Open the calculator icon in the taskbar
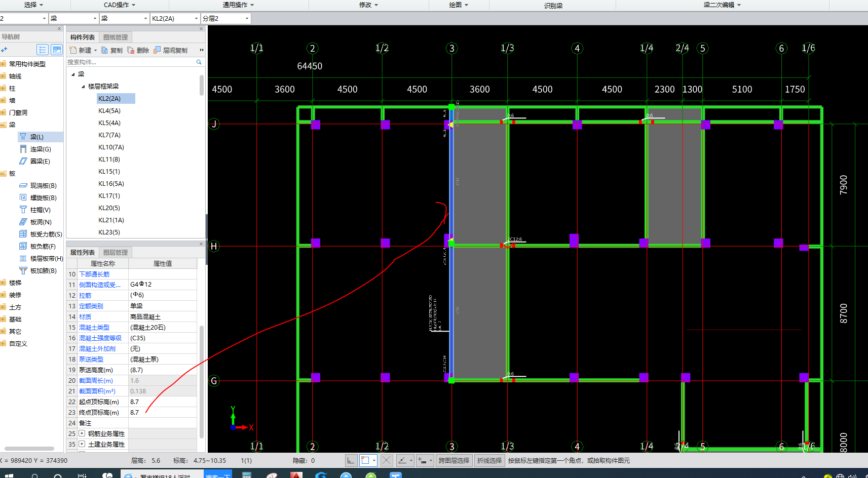The height and width of the screenshot is (478, 868). [247, 475]
